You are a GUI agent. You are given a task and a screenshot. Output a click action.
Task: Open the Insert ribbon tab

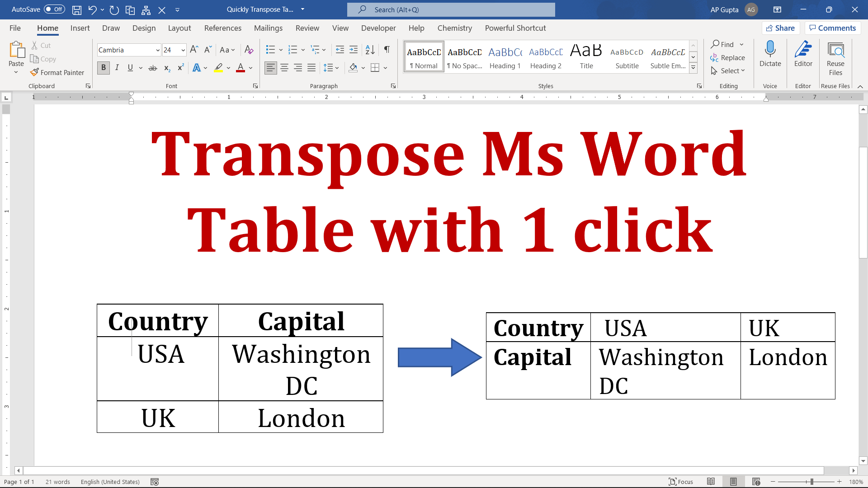(79, 28)
